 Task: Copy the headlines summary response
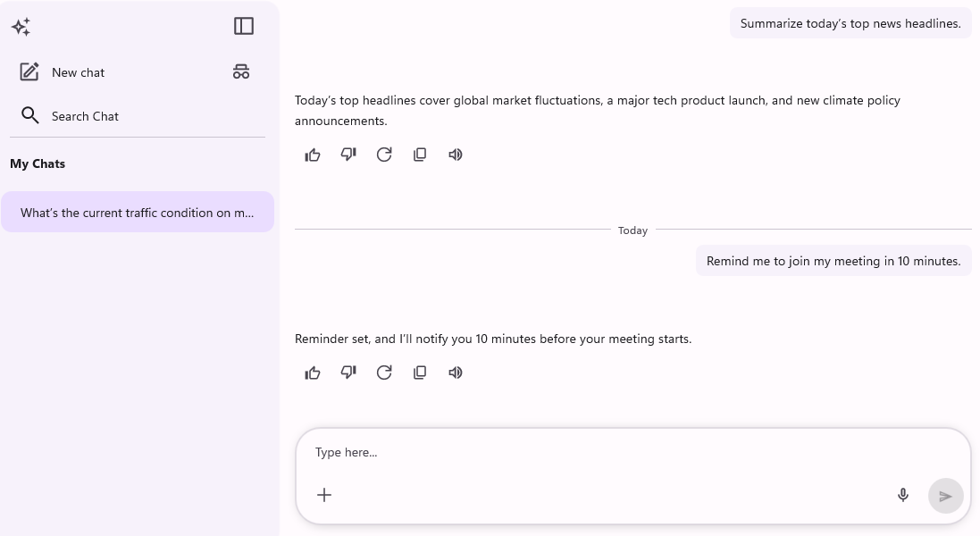(x=420, y=155)
